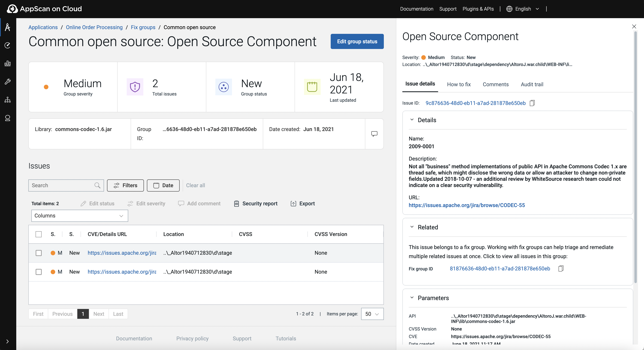Open the Columns dropdown
The image size is (644, 350).
[x=79, y=216]
